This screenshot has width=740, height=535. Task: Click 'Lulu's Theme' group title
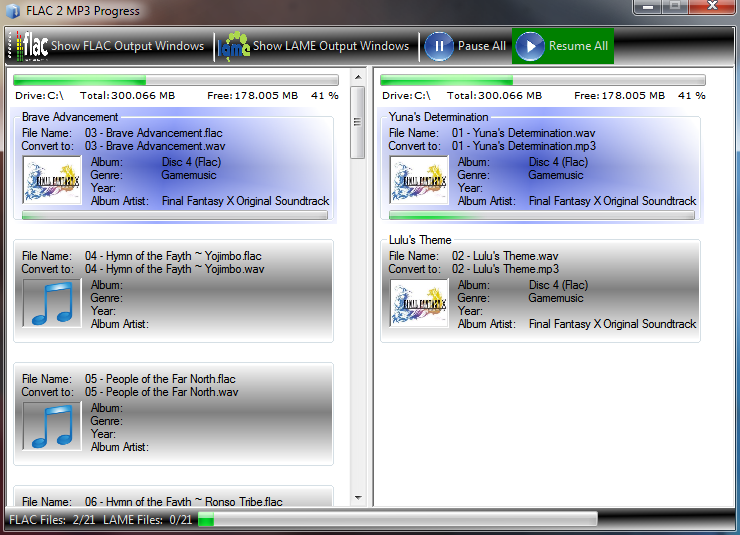[x=420, y=240]
